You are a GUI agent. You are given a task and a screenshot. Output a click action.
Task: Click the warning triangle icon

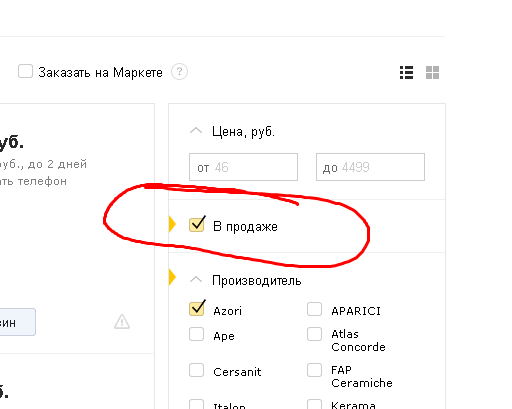pos(122,322)
